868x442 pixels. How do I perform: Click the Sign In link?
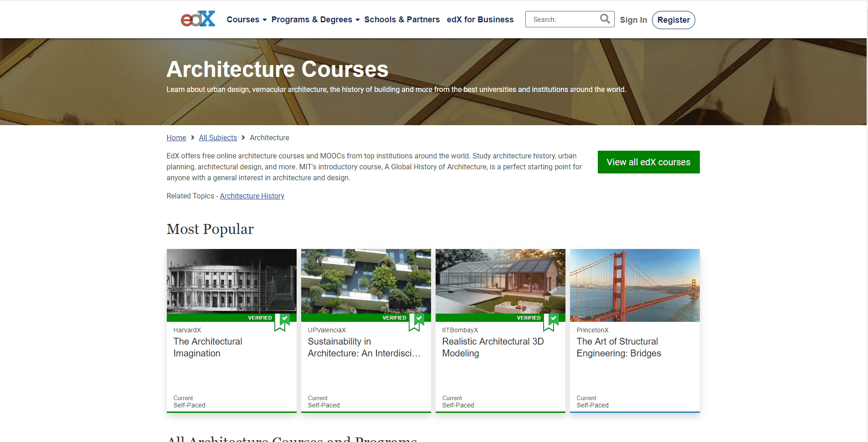pyautogui.click(x=633, y=20)
